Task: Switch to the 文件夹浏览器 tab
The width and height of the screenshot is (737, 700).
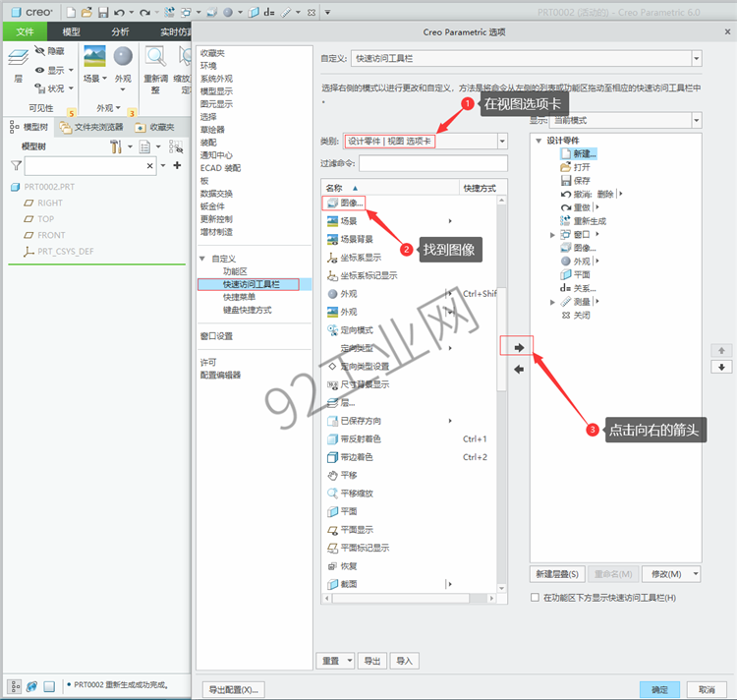Action: pos(91,127)
